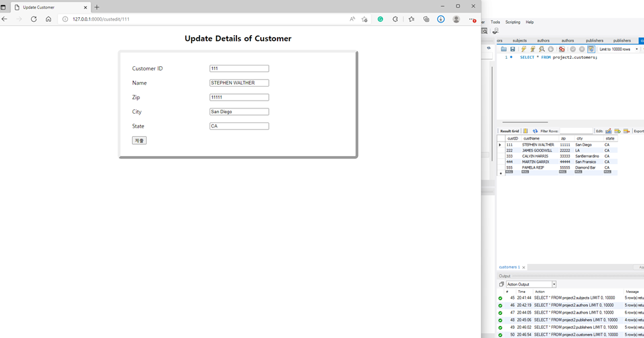Click Zip input field showing 11111
Screen dimensions: 644x338
(x=239, y=97)
